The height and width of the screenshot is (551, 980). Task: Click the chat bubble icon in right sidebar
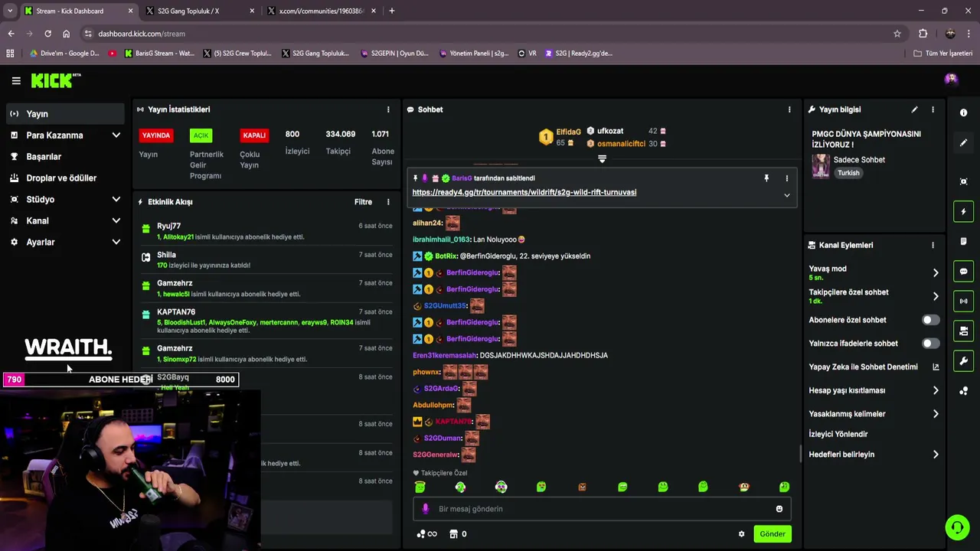click(963, 271)
